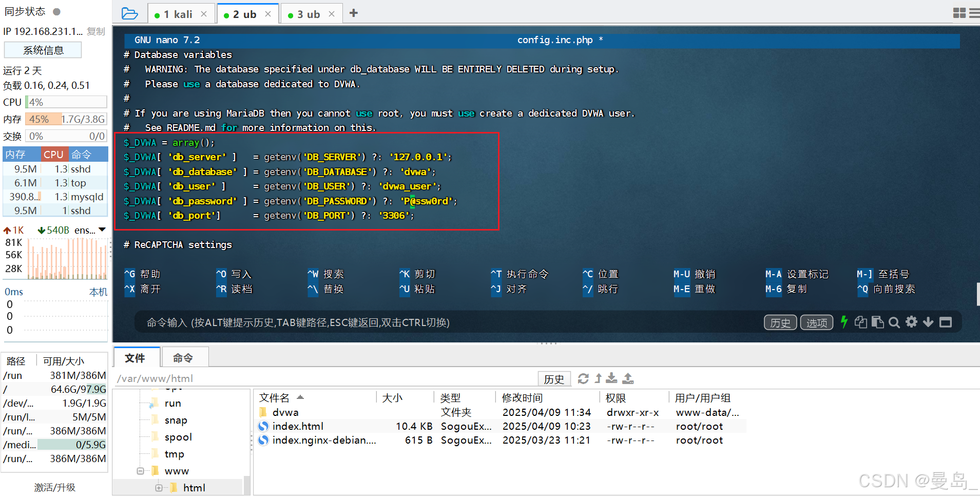Screen dimensions: 980x497
Task: Open 系统信息 system info button
Action: 43,50
